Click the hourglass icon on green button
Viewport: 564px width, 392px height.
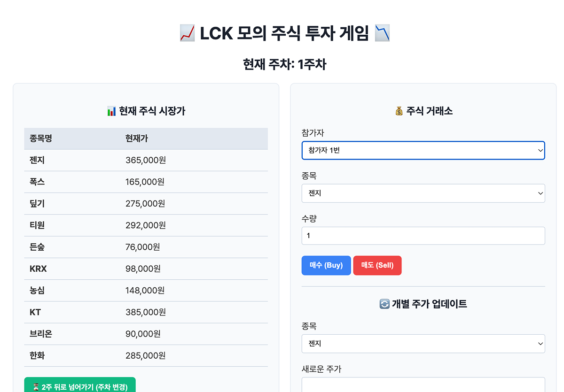(x=36, y=387)
